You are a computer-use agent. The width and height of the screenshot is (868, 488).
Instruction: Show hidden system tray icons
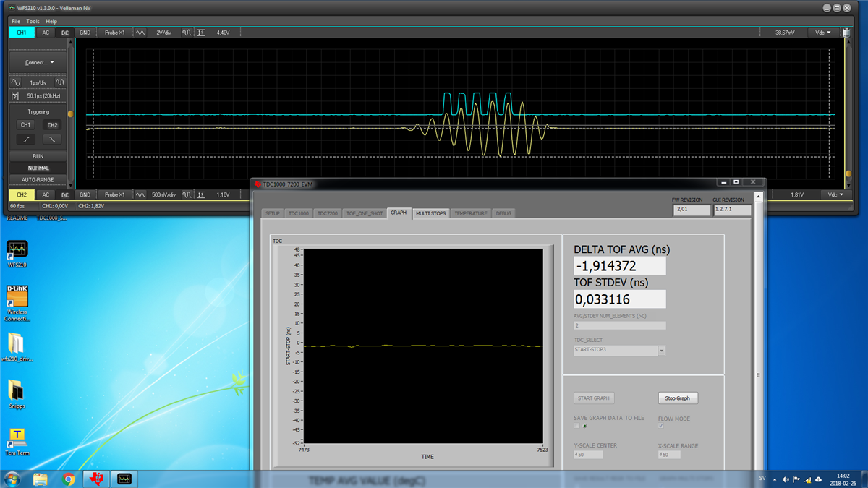775,479
